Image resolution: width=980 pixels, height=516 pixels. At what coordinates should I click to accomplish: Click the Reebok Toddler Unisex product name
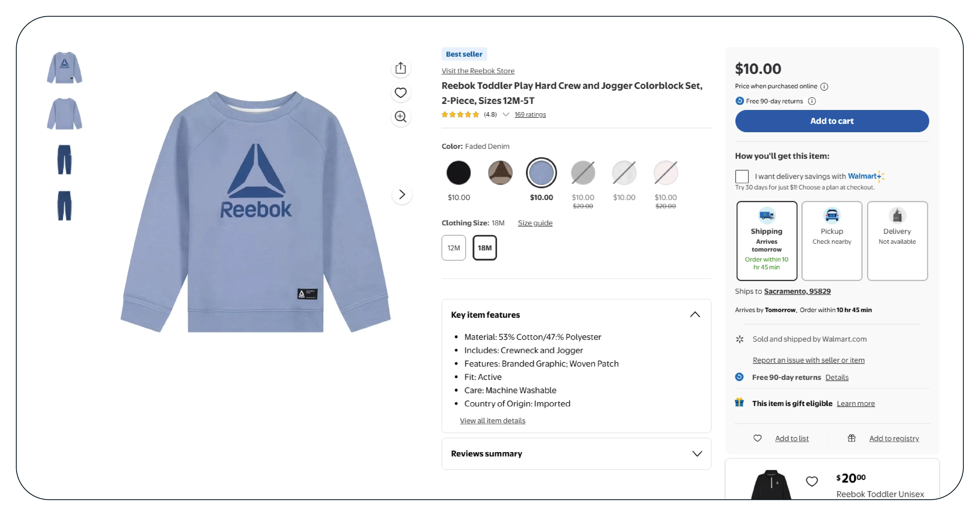880,494
